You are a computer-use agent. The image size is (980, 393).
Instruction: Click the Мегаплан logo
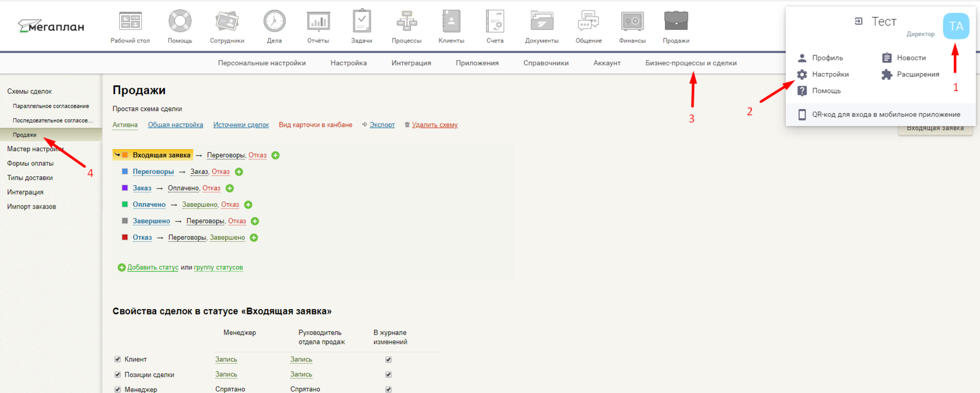[51, 26]
